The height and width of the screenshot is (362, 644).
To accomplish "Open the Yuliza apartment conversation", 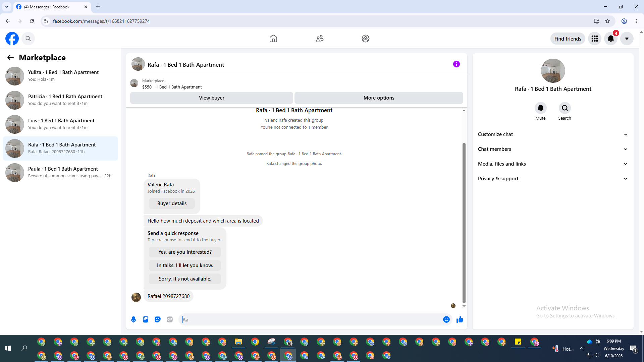I will (x=60, y=76).
